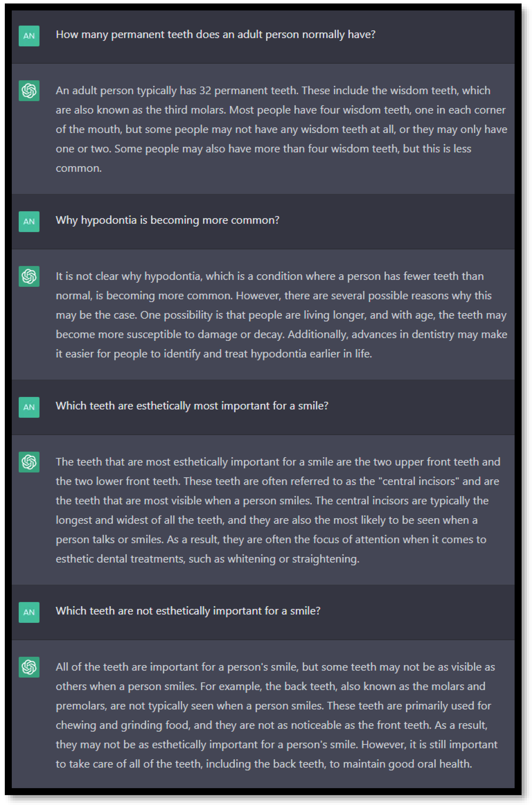Click the answer paragraph about back teeth
532x805 pixels.
tap(276, 715)
